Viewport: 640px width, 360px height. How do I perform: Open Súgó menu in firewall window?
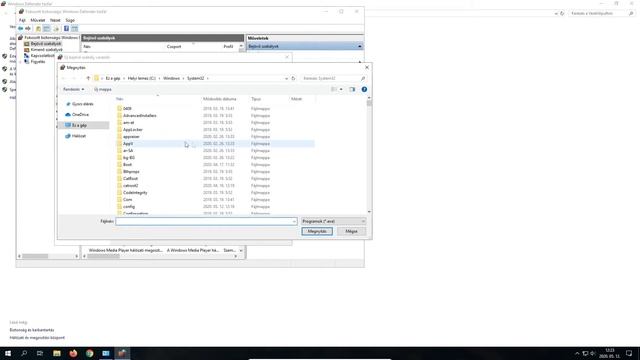click(x=70, y=20)
